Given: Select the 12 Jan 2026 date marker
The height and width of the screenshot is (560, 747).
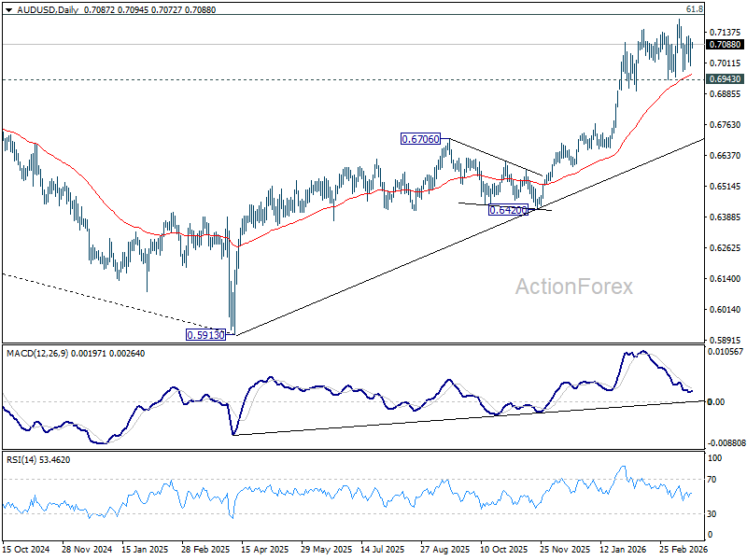Looking at the screenshot, I should 625,549.
